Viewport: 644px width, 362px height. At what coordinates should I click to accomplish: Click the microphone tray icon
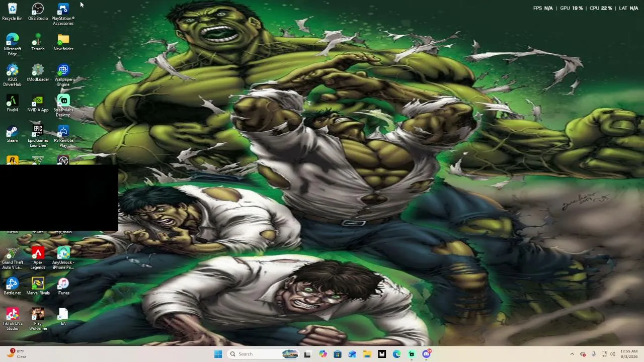pyautogui.click(x=594, y=354)
